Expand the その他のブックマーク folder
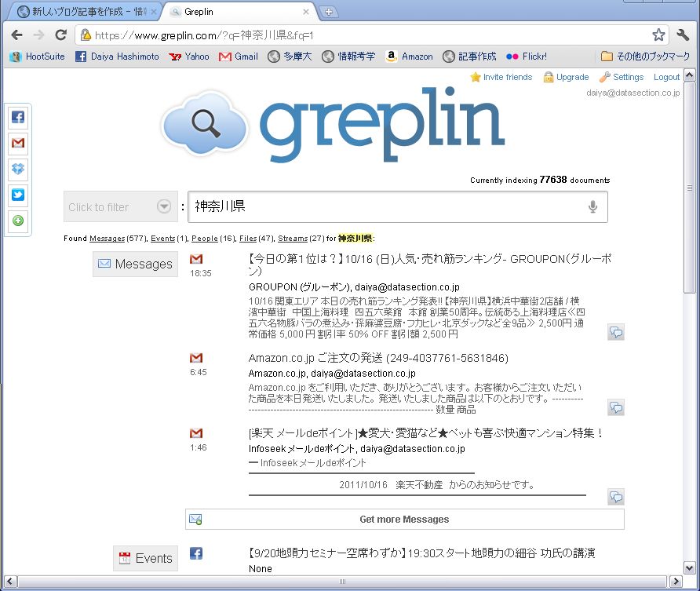This screenshot has width=700, height=591. click(x=646, y=57)
